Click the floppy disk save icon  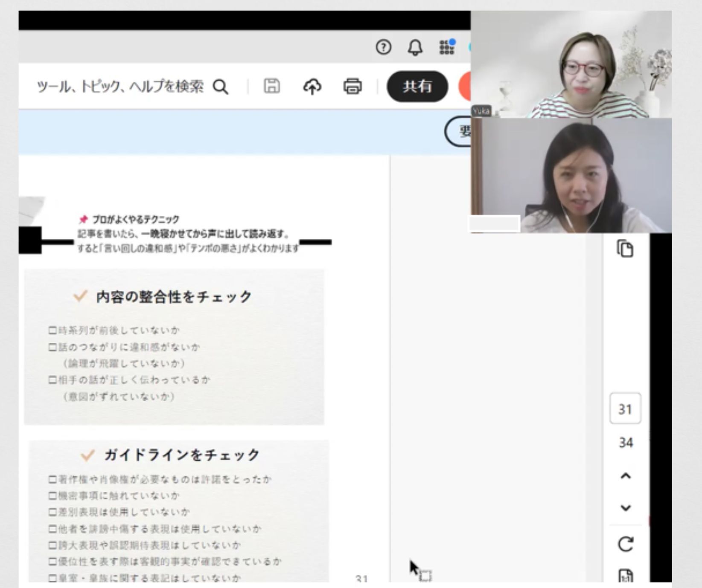pyautogui.click(x=271, y=86)
